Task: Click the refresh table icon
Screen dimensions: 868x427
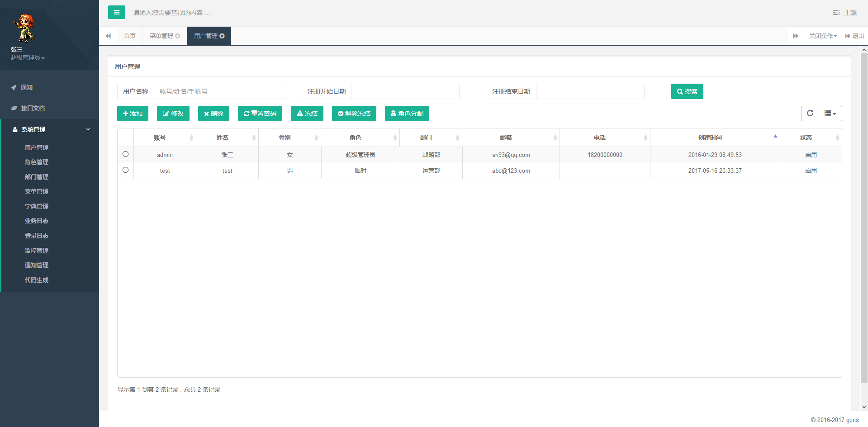Action: (810, 114)
